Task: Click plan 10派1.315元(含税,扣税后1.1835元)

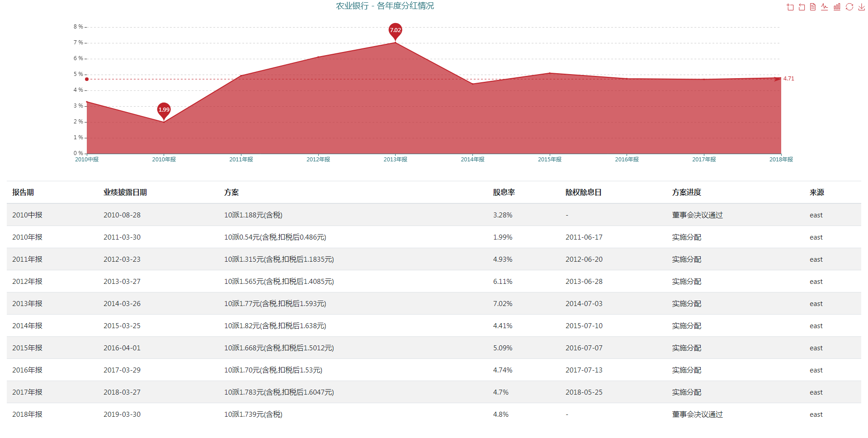Action: pos(279,259)
